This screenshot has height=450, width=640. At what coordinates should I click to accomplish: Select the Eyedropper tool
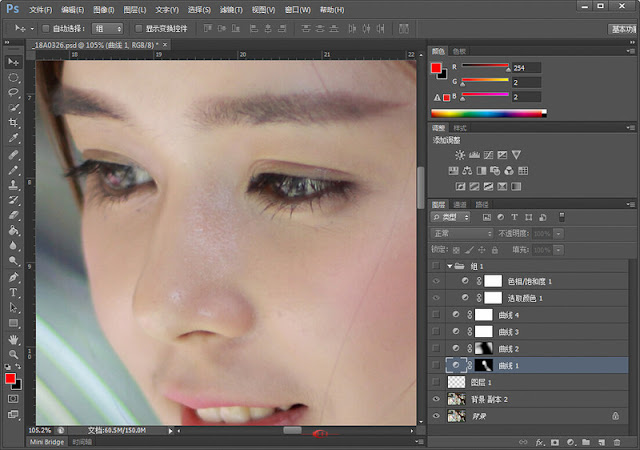(x=13, y=138)
